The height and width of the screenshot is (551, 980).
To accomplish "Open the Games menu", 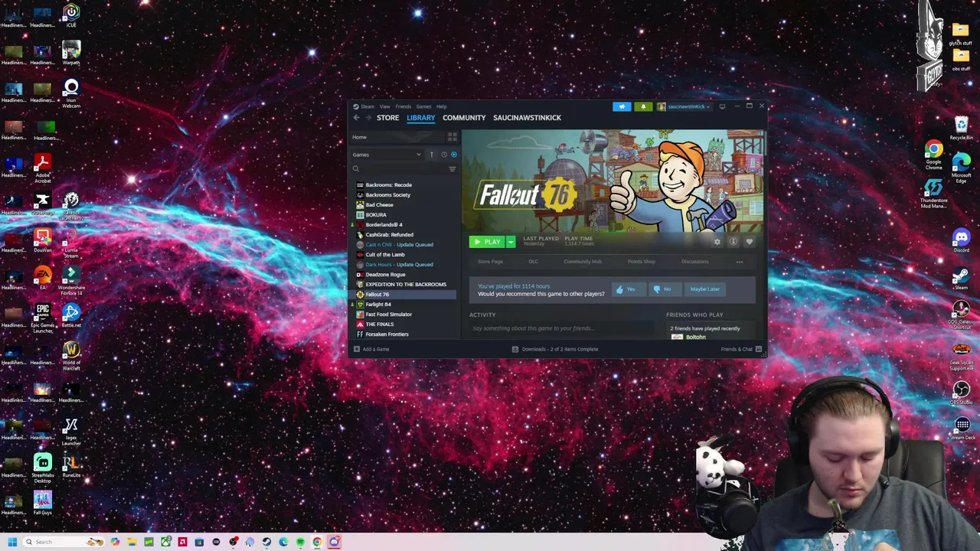I will 423,106.
